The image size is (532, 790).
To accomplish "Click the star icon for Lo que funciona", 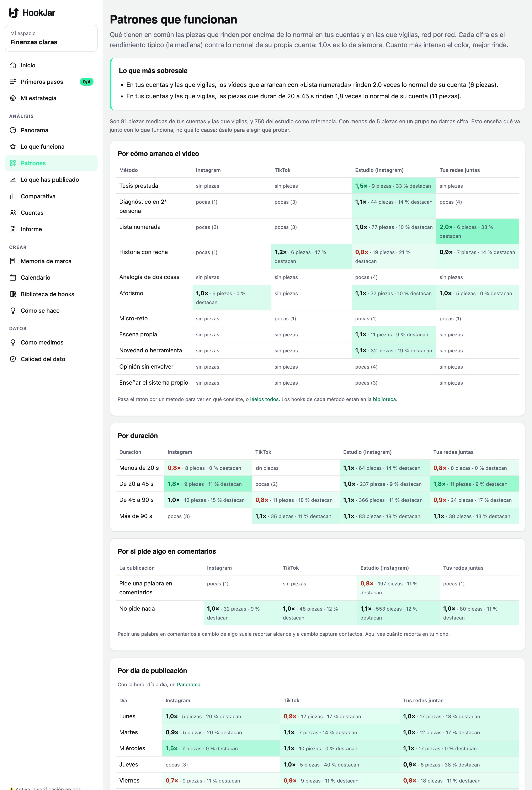I will (13, 147).
